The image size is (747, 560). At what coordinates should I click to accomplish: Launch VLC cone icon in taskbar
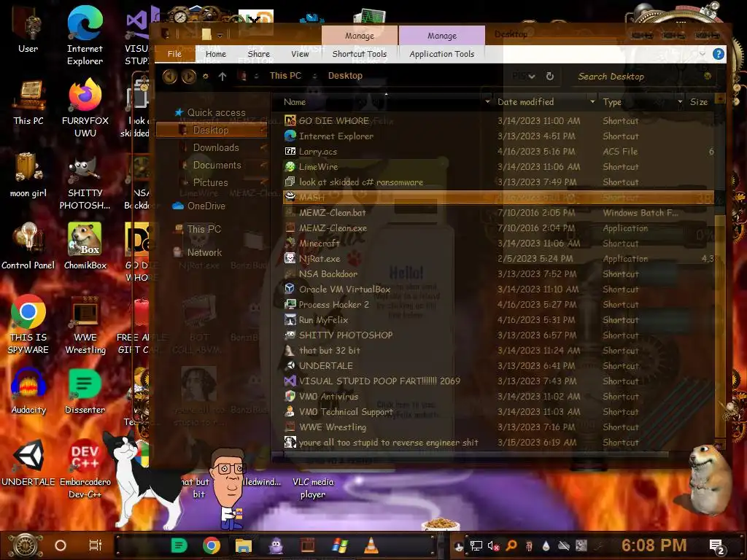click(371, 545)
